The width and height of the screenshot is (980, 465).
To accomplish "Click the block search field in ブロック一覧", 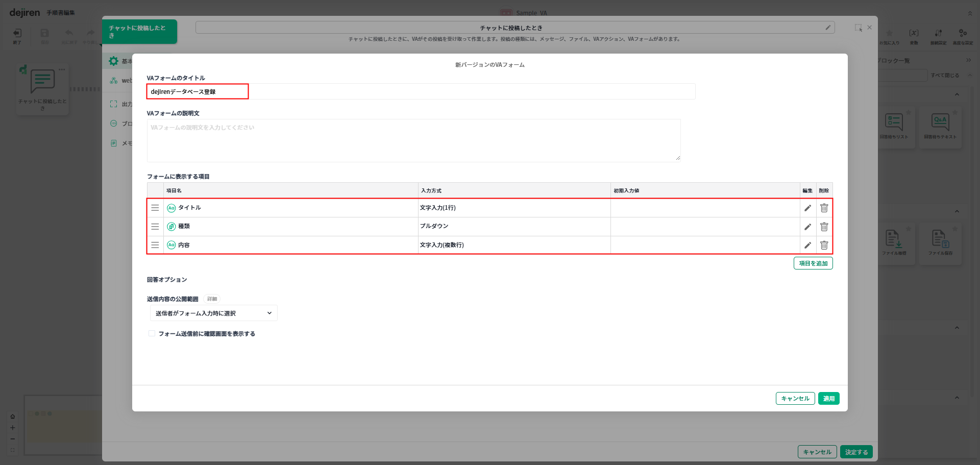I will pos(902,76).
